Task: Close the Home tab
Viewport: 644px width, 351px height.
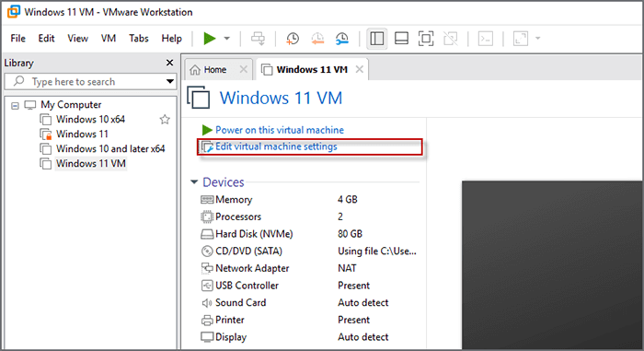Action: 244,69
